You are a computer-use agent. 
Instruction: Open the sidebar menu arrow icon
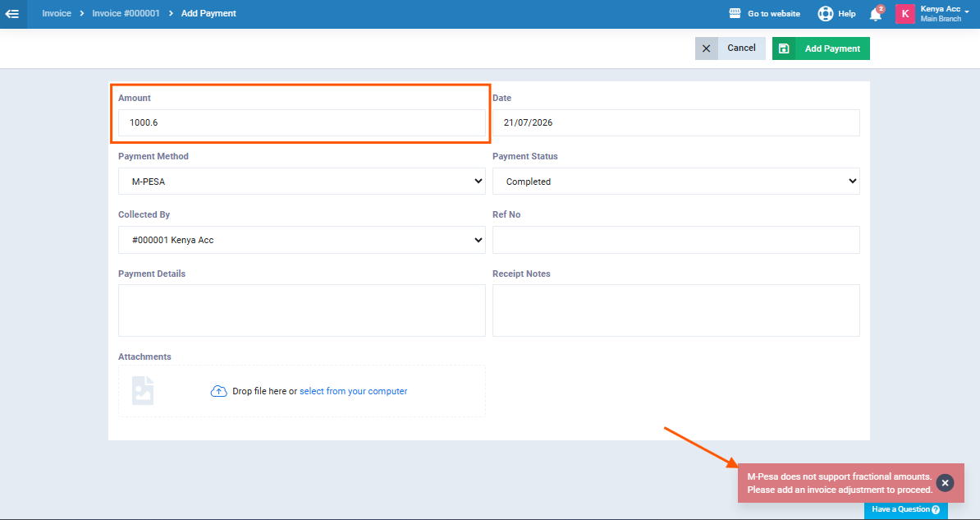[11, 14]
